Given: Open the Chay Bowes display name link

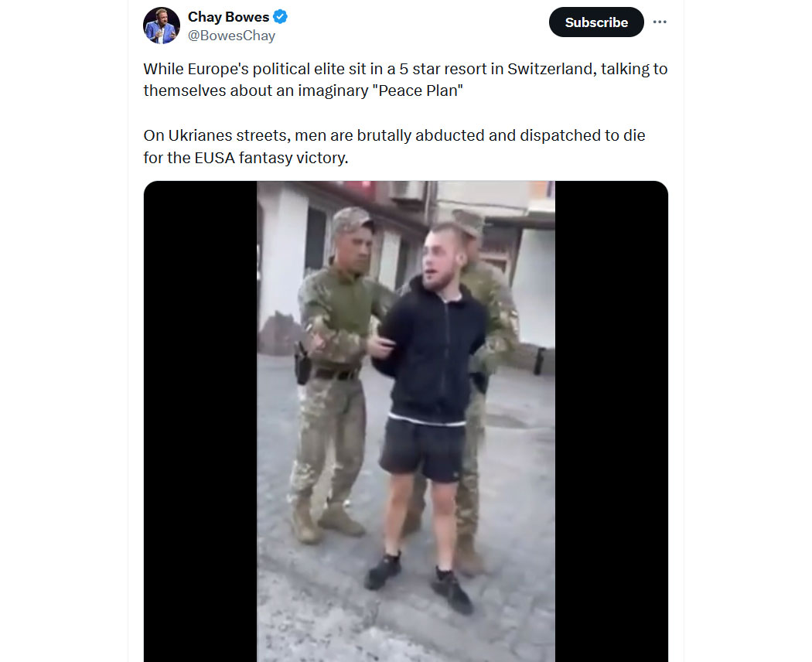Looking at the screenshot, I should point(228,16).
